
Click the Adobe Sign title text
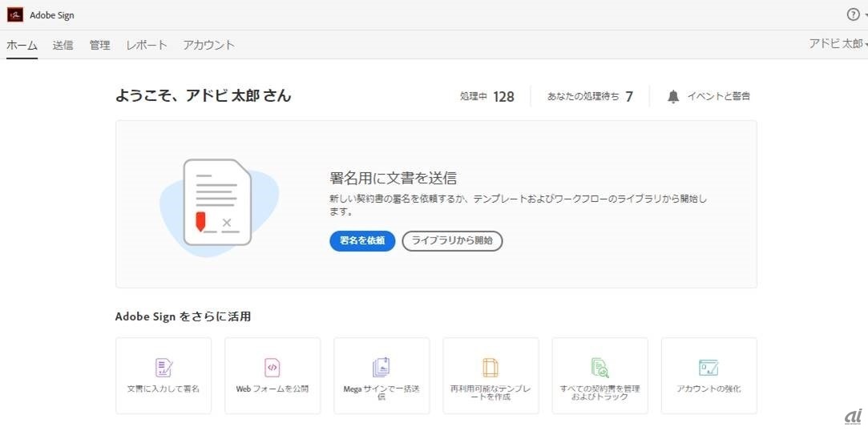coord(52,15)
